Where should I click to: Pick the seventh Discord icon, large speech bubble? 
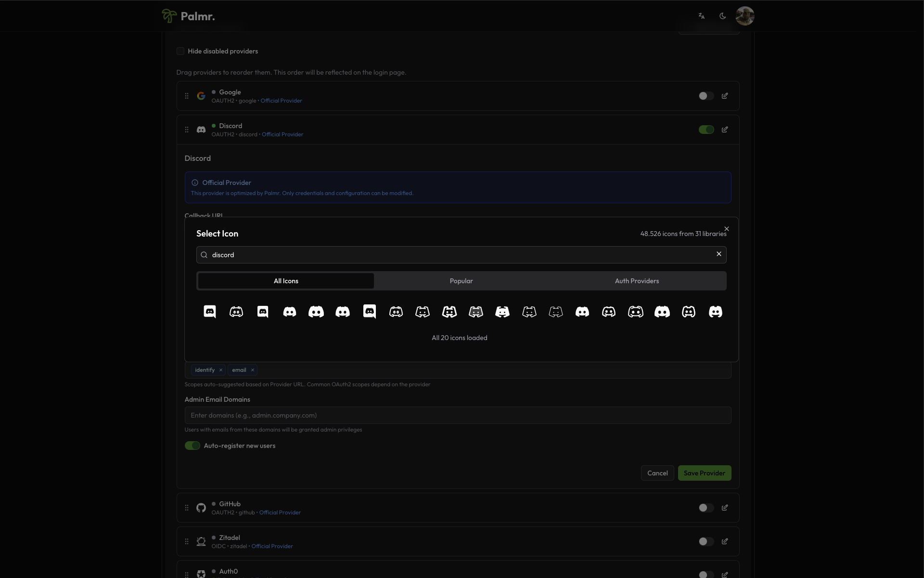coord(370,312)
